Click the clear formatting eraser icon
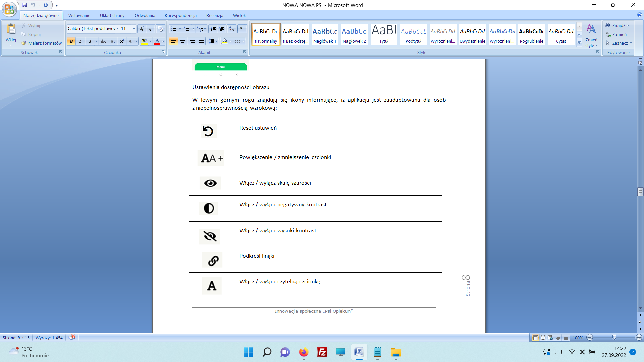The width and height of the screenshot is (644, 362). (x=161, y=29)
